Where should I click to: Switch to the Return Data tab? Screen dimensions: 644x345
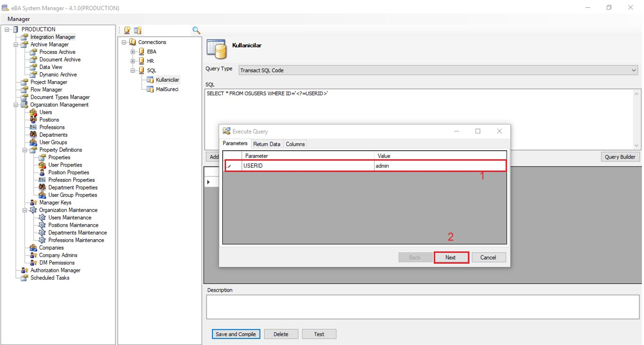(266, 144)
